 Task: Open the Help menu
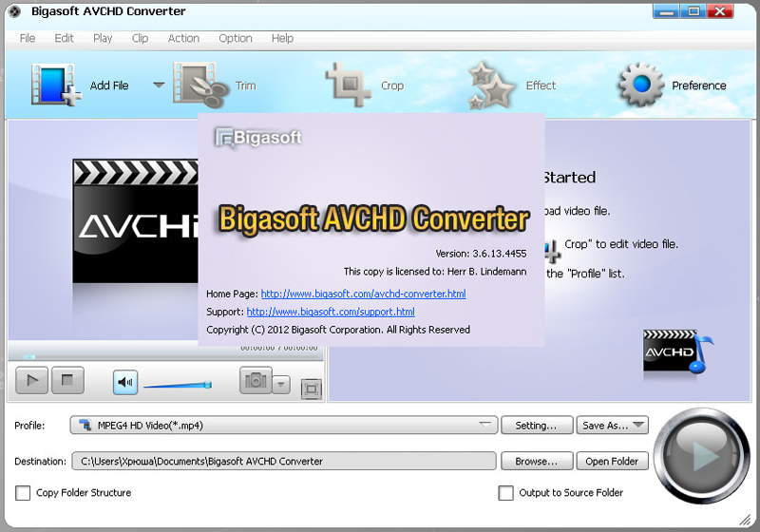282,38
